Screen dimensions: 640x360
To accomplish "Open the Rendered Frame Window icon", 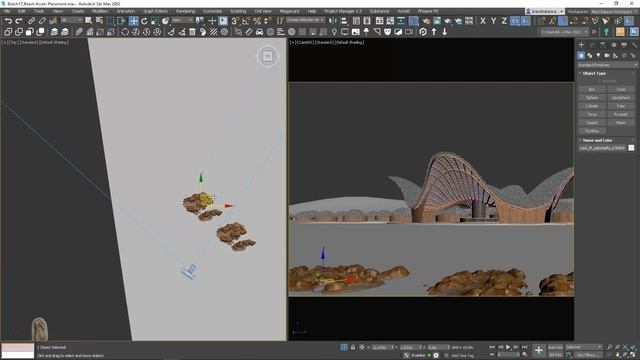I will (x=437, y=21).
